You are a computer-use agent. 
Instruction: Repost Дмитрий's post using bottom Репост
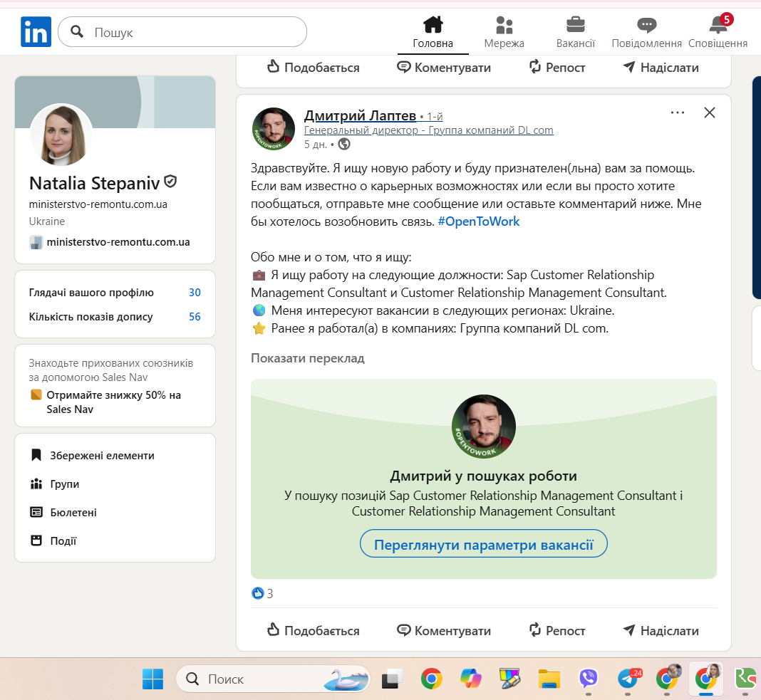pos(556,631)
